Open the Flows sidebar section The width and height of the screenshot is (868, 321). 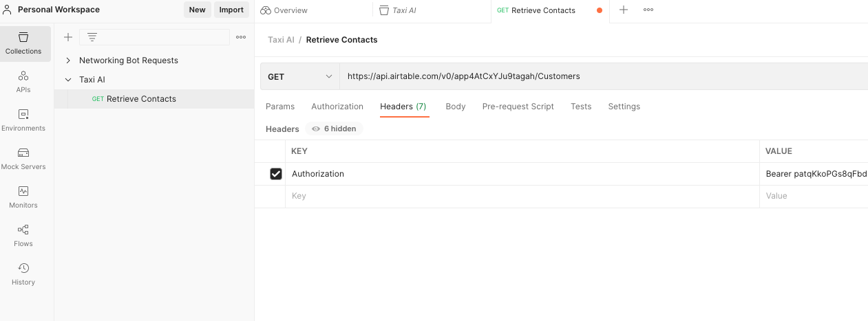23,236
